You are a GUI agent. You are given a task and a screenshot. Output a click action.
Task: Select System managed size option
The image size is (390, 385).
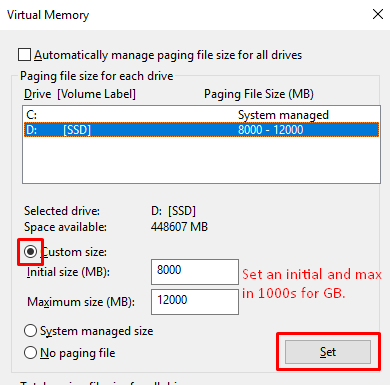[30, 331]
